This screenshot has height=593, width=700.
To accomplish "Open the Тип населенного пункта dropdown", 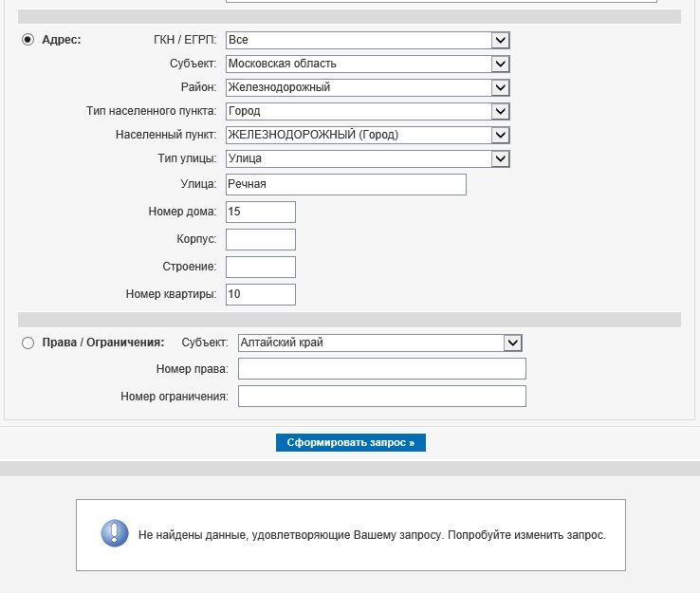I will 367,111.
